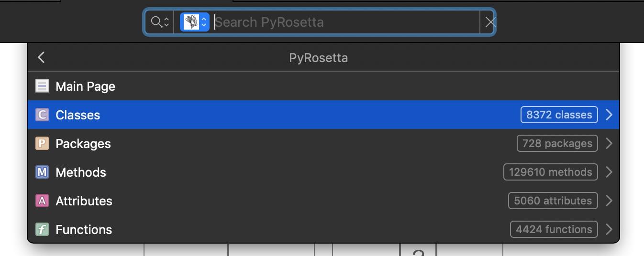Image resolution: width=644 pixels, height=256 pixels.
Task: Click the magnifying glass search options icon
Action: (x=160, y=22)
